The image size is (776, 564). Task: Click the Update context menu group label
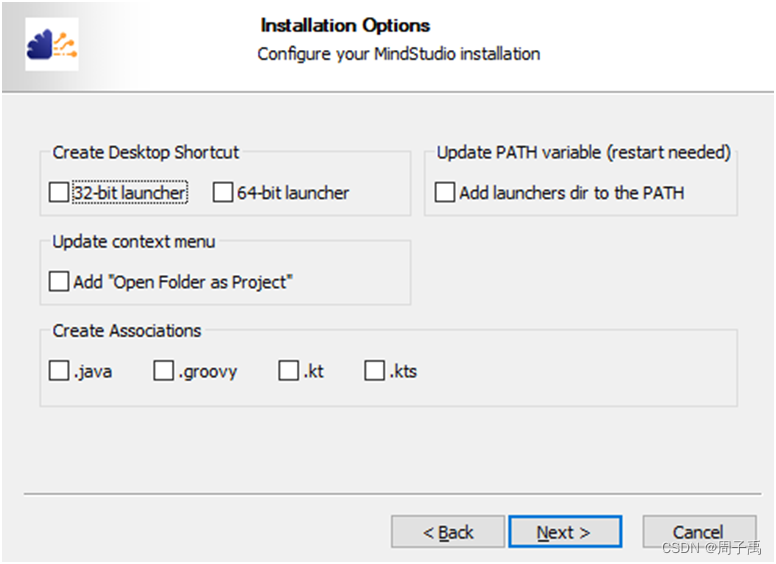(134, 241)
